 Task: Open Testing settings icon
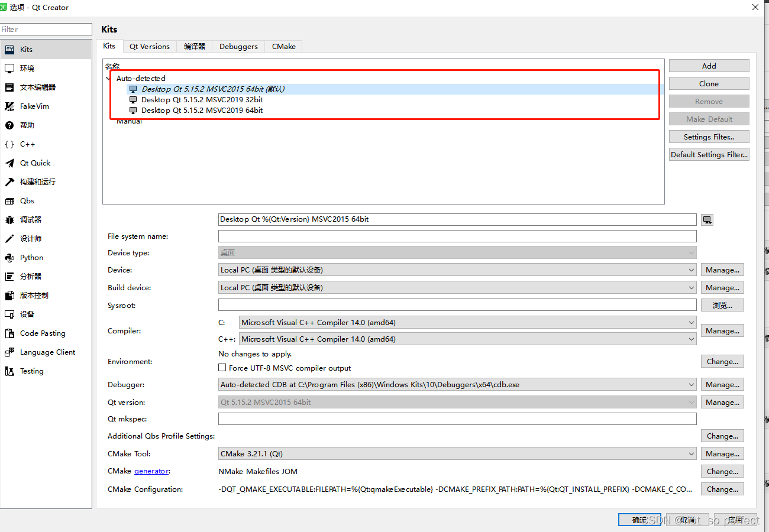click(9, 371)
